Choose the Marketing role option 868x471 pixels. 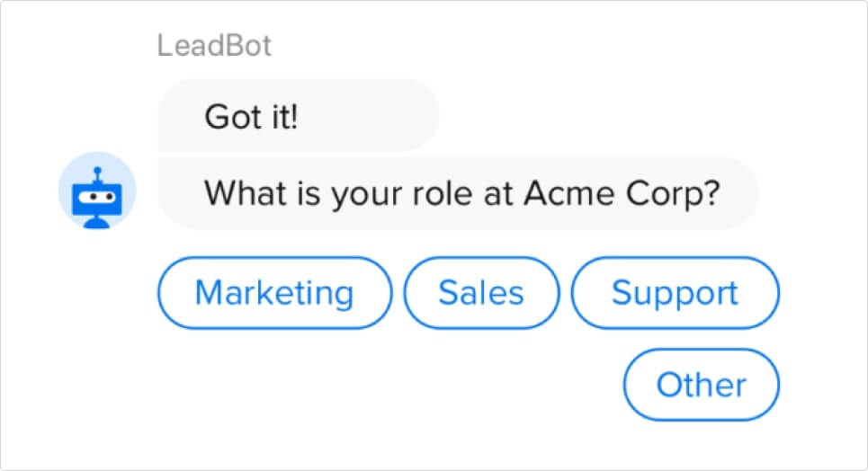[274, 293]
